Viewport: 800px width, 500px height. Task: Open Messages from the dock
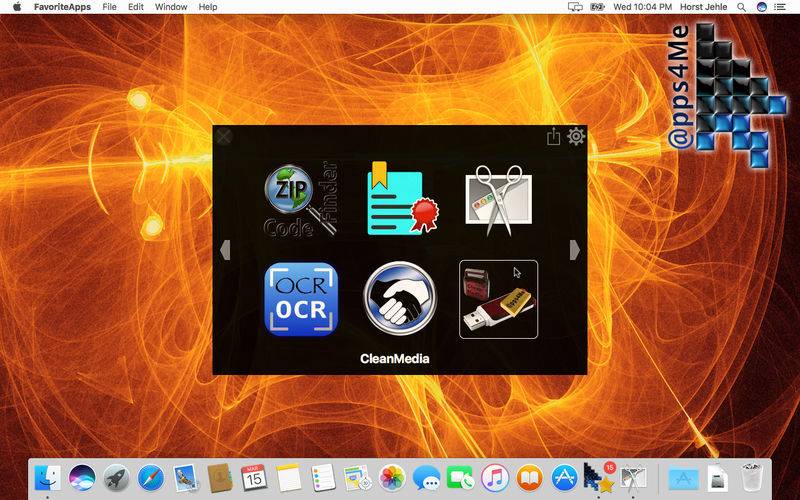427,478
